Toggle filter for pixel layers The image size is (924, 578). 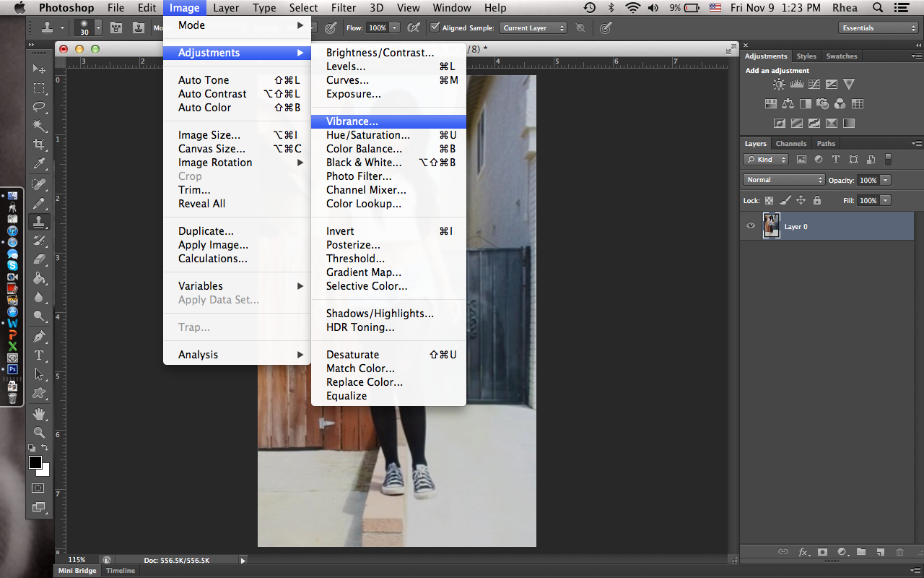tap(801, 160)
